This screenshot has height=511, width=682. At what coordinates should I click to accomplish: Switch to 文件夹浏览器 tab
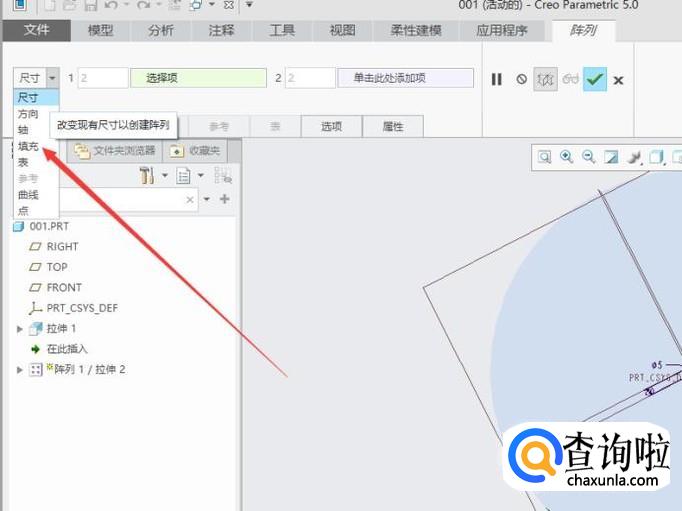tap(115, 151)
